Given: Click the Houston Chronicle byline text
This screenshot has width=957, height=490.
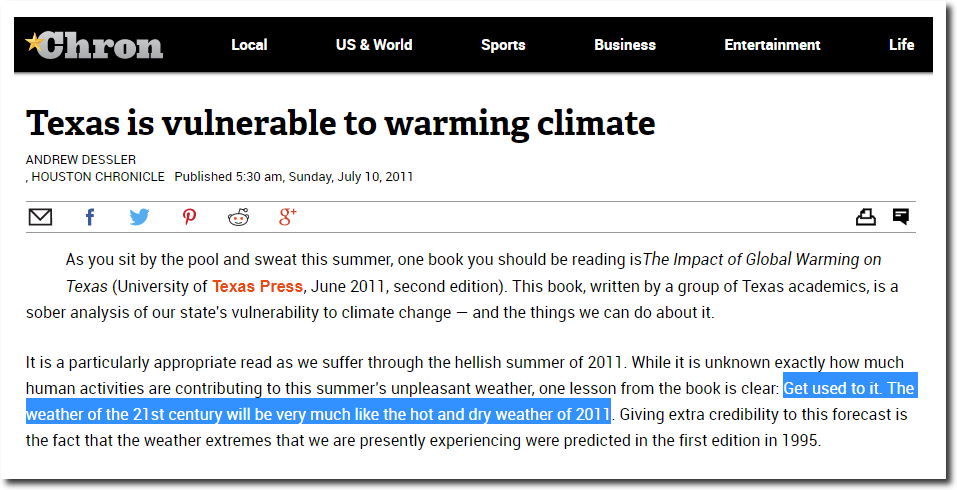Looking at the screenshot, I should 98,177.
